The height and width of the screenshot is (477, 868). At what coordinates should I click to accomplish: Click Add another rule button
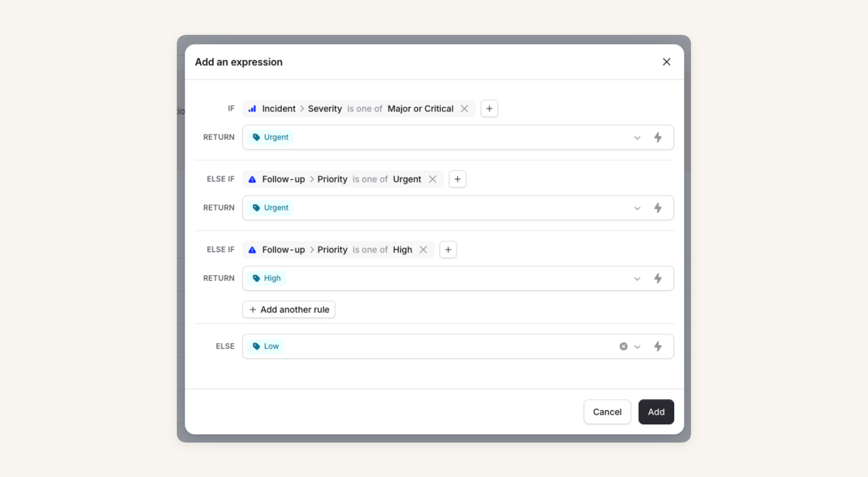click(289, 309)
